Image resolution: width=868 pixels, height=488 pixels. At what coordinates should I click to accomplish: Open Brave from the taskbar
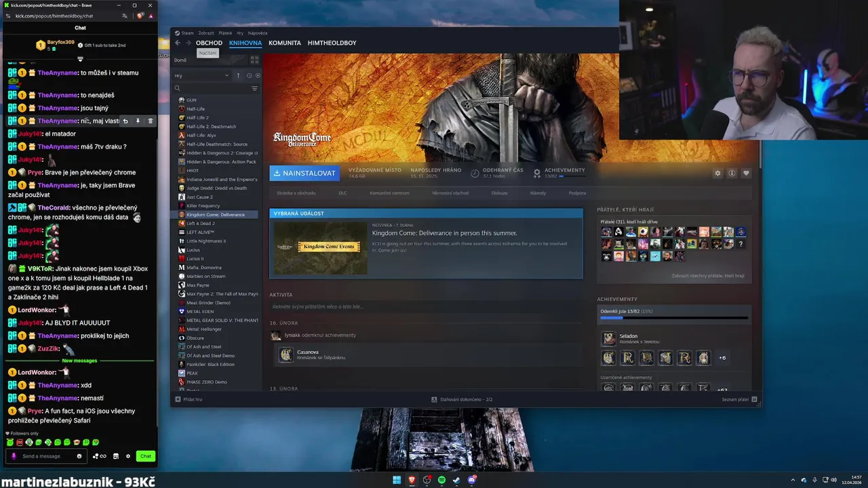(412, 480)
